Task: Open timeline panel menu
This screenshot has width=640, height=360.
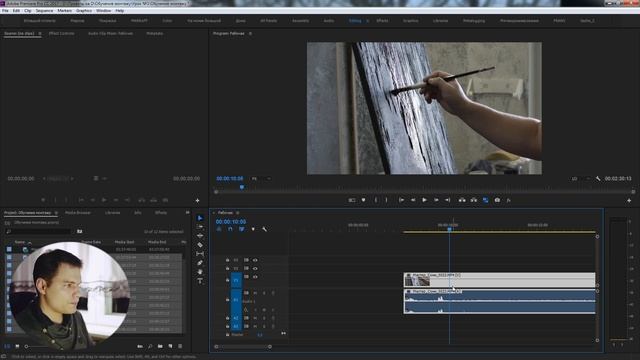Action: click(x=238, y=213)
